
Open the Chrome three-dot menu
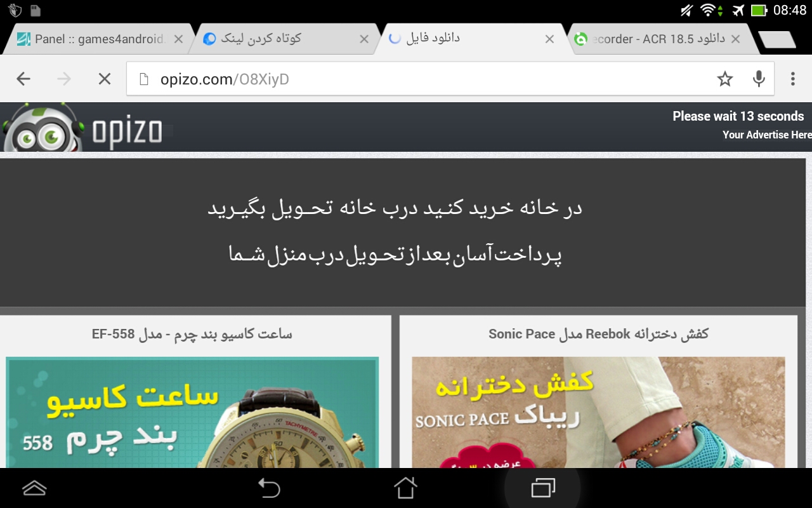(x=792, y=79)
